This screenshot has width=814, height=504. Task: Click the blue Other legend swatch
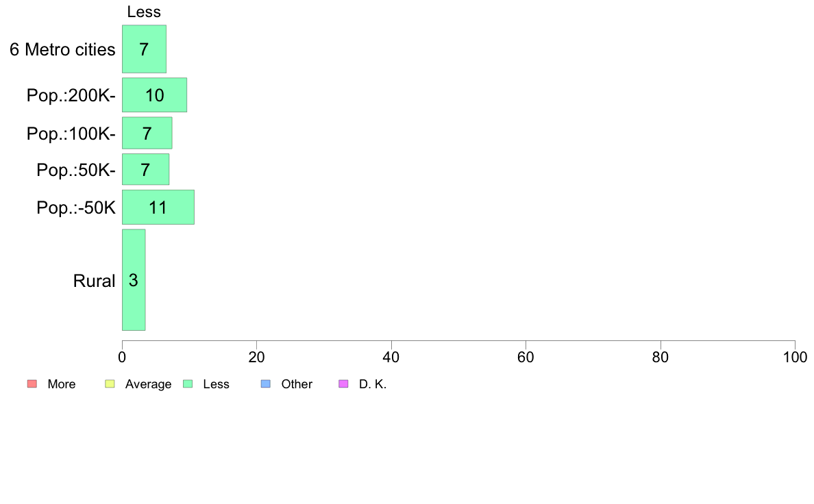coord(266,384)
